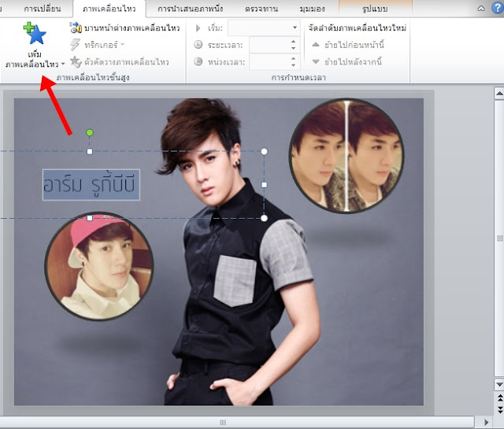Image resolution: width=504 pixels, height=429 pixels.
Task: Open the Add Animation (เพิ่มภาพเคลื่อนไหว) star icon
Action: 35,33
